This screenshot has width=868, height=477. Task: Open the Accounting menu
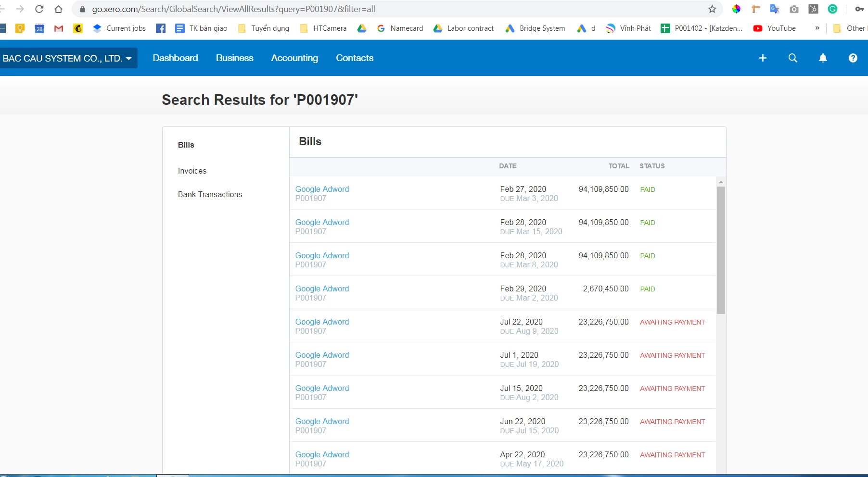coord(294,58)
